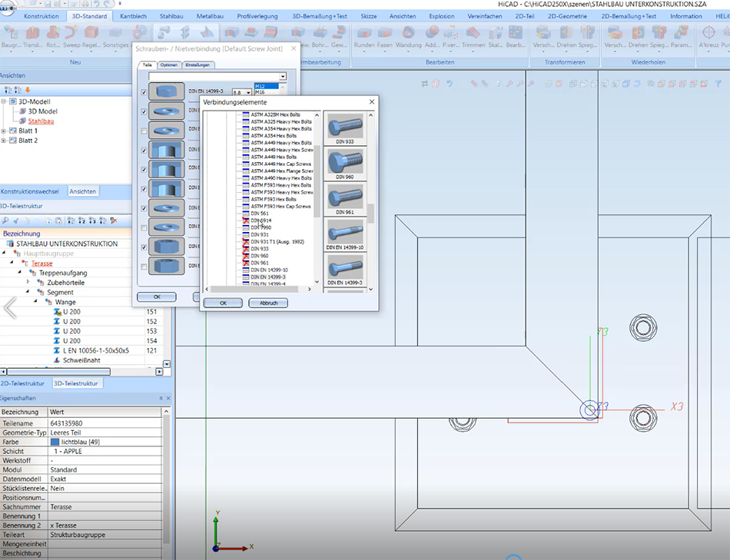Toggle checkbox of DIN EN 14399-3 bolt row

[144, 92]
